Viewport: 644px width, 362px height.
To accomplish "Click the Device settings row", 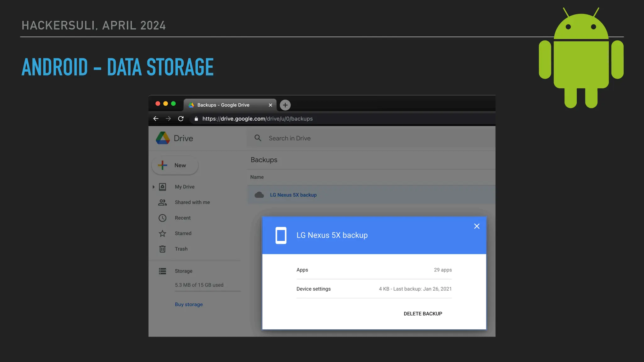I will pos(374,289).
